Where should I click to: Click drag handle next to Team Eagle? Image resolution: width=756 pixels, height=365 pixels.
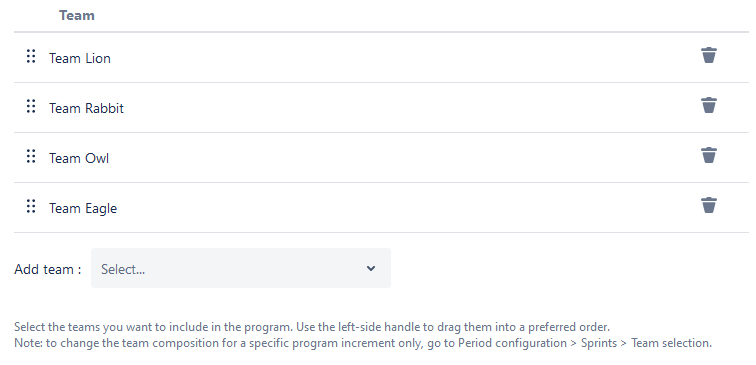coord(31,206)
